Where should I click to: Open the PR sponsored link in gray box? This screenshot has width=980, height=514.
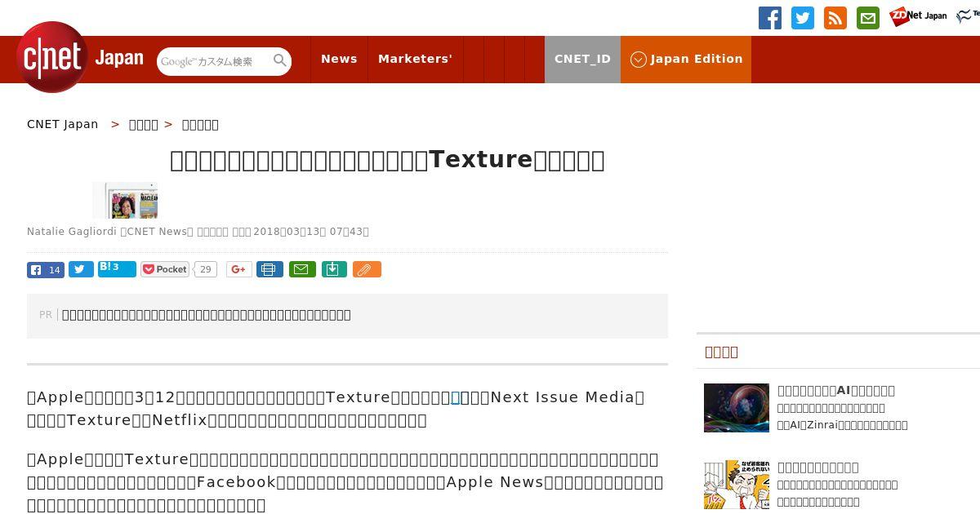(x=206, y=315)
